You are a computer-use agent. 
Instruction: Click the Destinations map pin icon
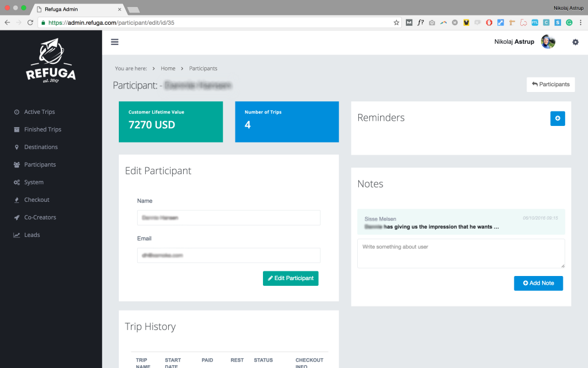coord(17,147)
